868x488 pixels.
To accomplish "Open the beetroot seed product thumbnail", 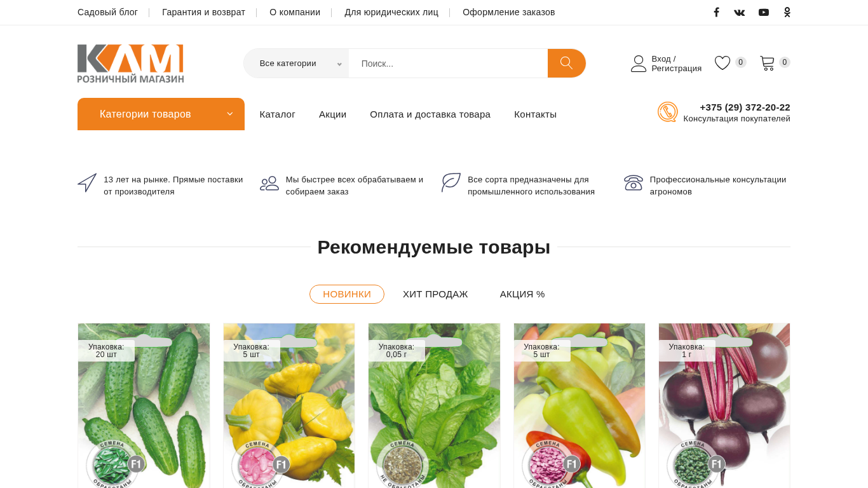I will click(x=724, y=405).
